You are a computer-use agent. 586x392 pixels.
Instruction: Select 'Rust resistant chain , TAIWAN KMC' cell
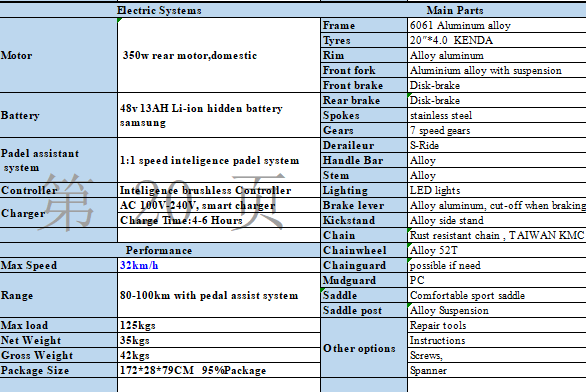[497, 235]
